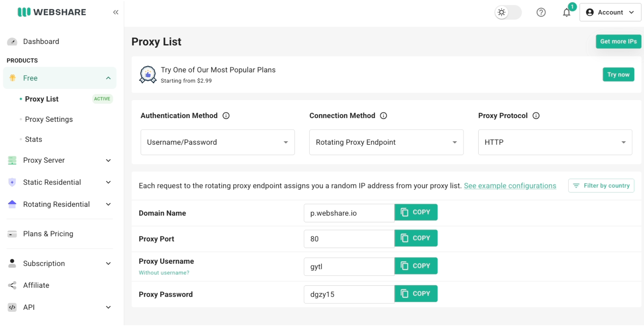Copy the Proxy Password value

[416, 294]
